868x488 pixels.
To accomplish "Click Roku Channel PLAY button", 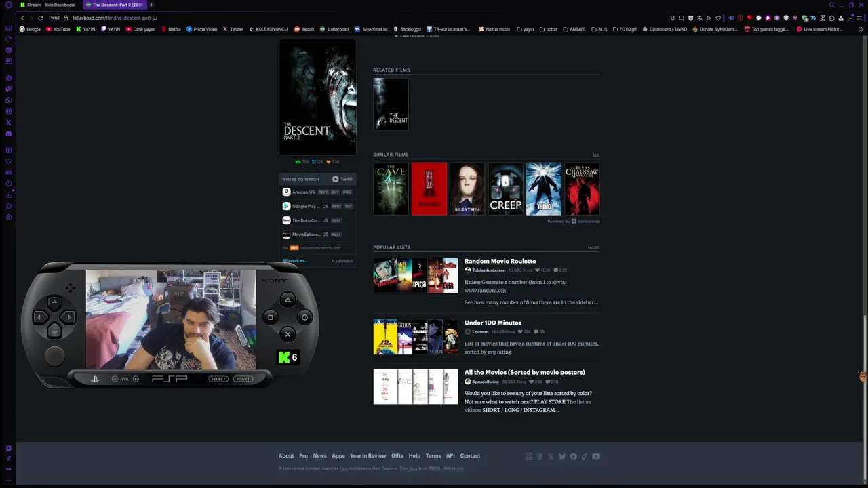I will point(336,220).
